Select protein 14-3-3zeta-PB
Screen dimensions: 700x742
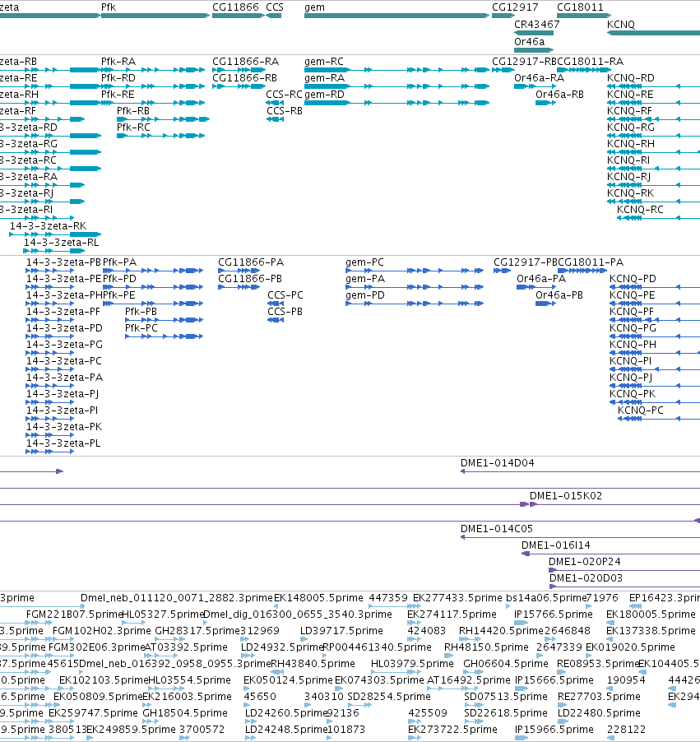tap(63, 262)
